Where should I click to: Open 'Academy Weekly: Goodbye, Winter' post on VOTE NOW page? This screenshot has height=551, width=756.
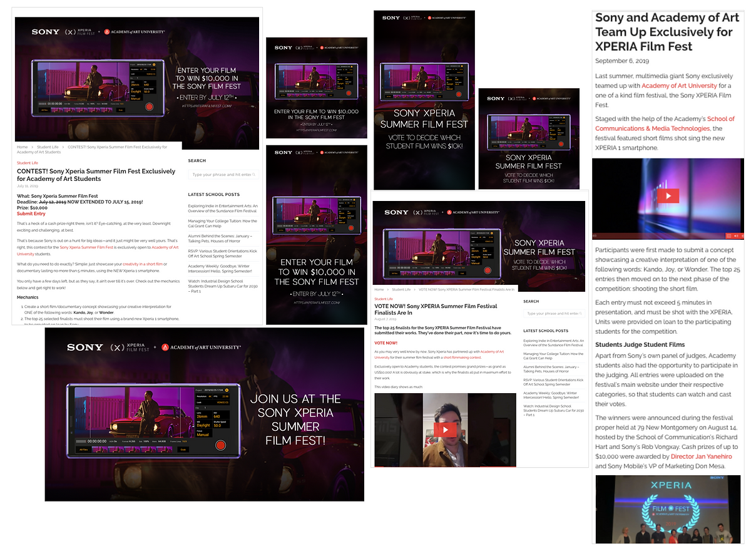(553, 396)
